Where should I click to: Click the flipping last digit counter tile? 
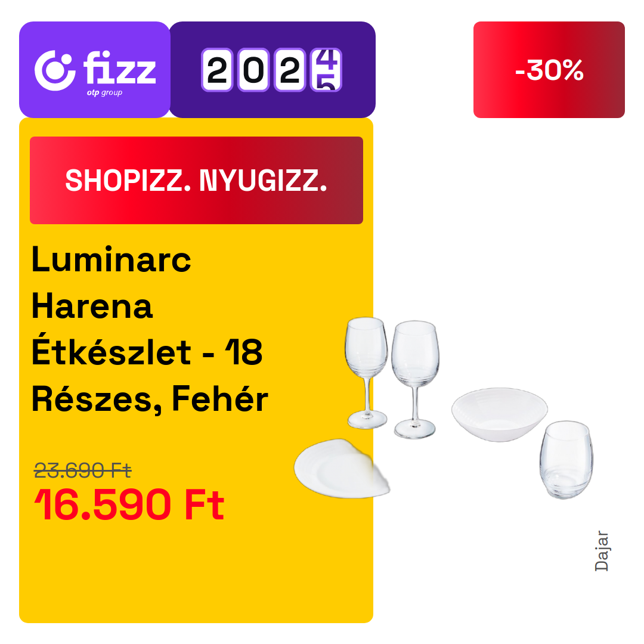click(326, 70)
